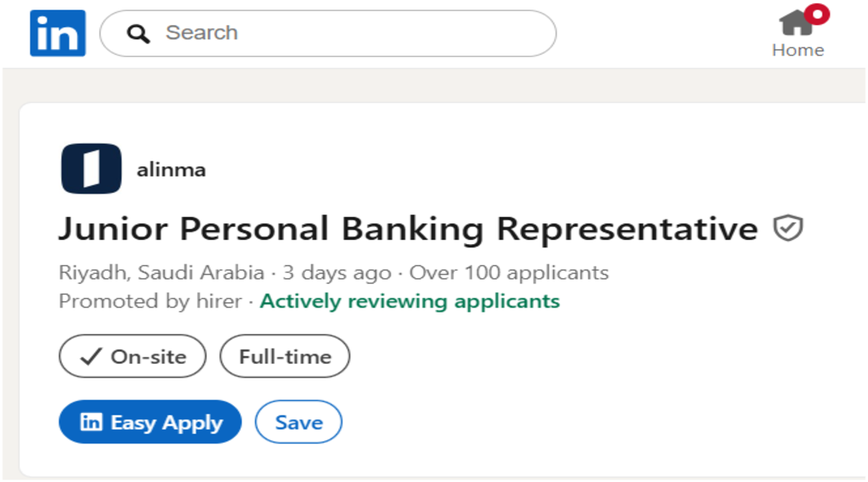Click the search magnifier icon
The height and width of the screenshot is (482, 868).
click(x=138, y=34)
